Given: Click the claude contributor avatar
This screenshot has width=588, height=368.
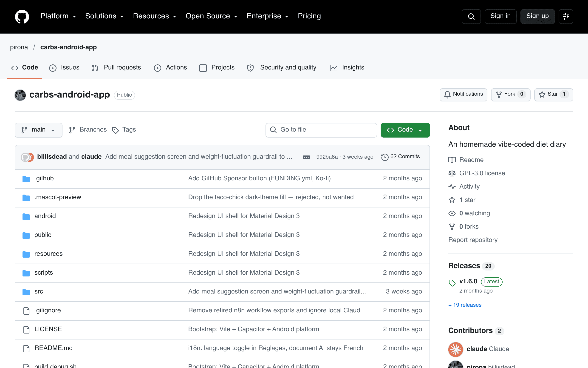Looking at the screenshot, I should [455, 349].
